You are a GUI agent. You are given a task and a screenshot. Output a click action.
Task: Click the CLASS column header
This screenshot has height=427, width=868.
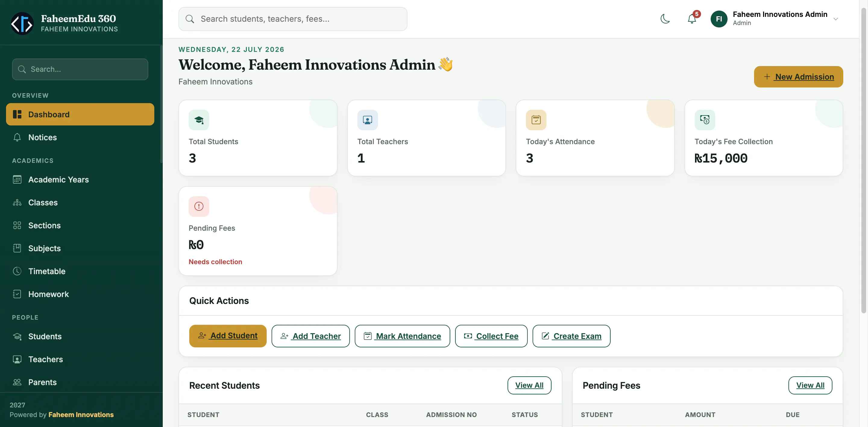[x=377, y=415]
